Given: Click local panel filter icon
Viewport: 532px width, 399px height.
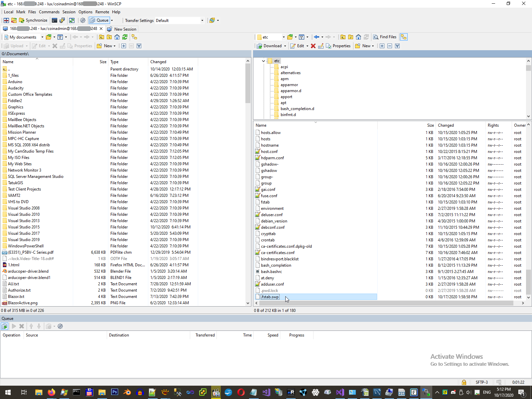Looking at the screenshot, I should pos(60,37).
